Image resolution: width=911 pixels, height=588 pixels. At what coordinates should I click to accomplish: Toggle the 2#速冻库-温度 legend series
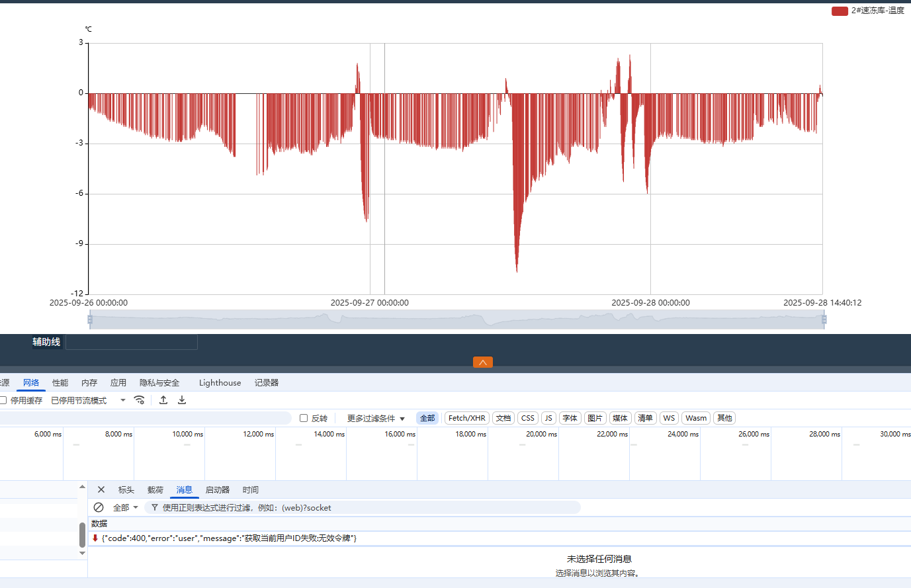pos(867,11)
